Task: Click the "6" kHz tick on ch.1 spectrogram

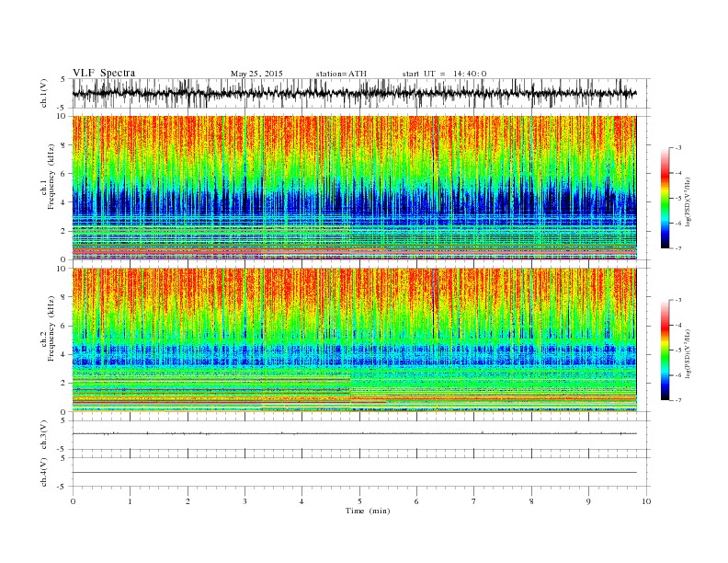Action: coord(64,174)
